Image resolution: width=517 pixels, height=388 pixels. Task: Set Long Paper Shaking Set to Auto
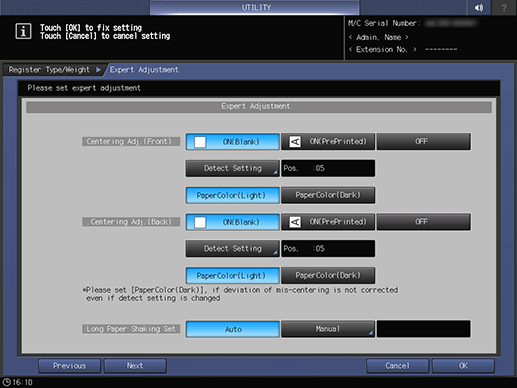tap(233, 329)
